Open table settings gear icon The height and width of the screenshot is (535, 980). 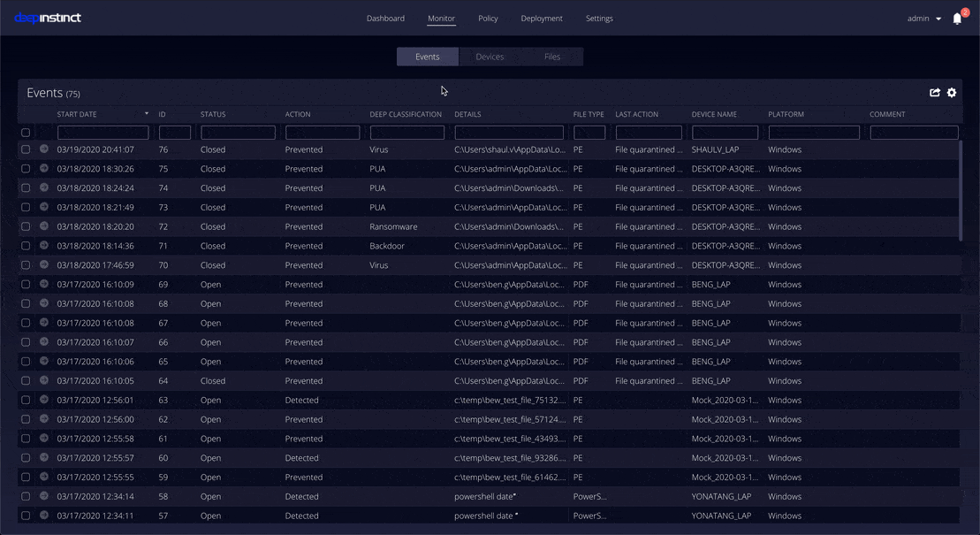tap(952, 93)
